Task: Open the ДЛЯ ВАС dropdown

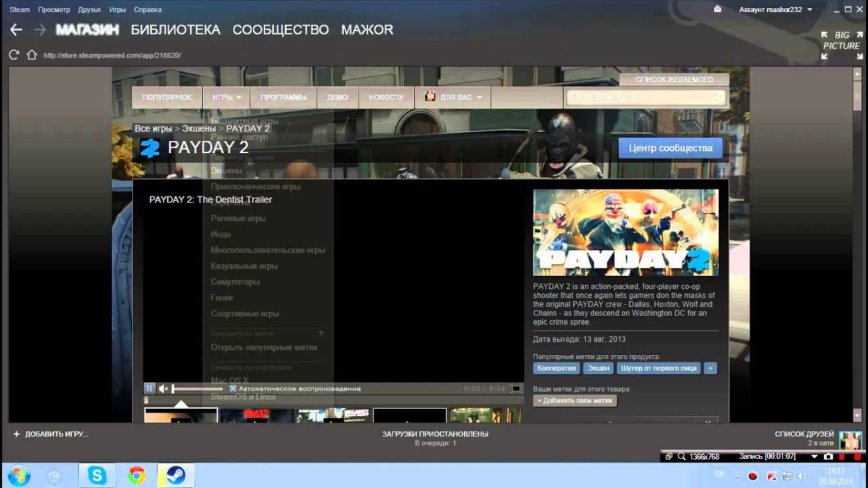Action: tap(454, 98)
